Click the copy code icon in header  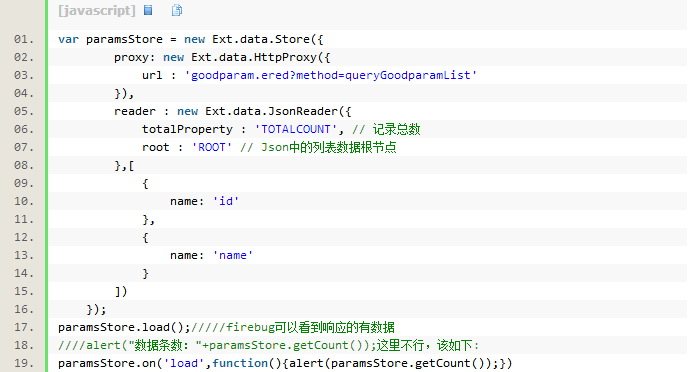pos(177,10)
